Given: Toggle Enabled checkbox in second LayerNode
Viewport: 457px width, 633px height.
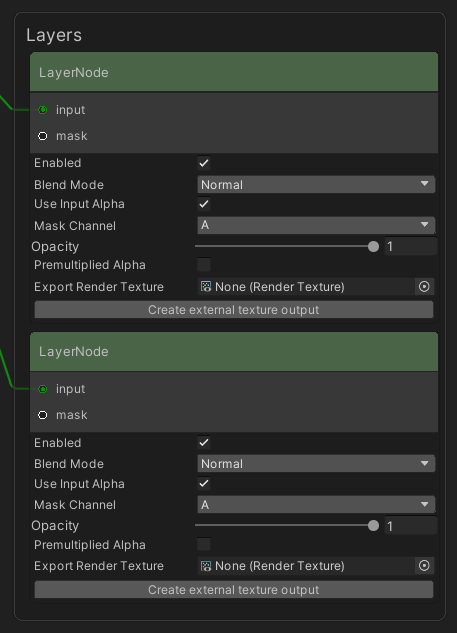Looking at the screenshot, I should [204, 442].
